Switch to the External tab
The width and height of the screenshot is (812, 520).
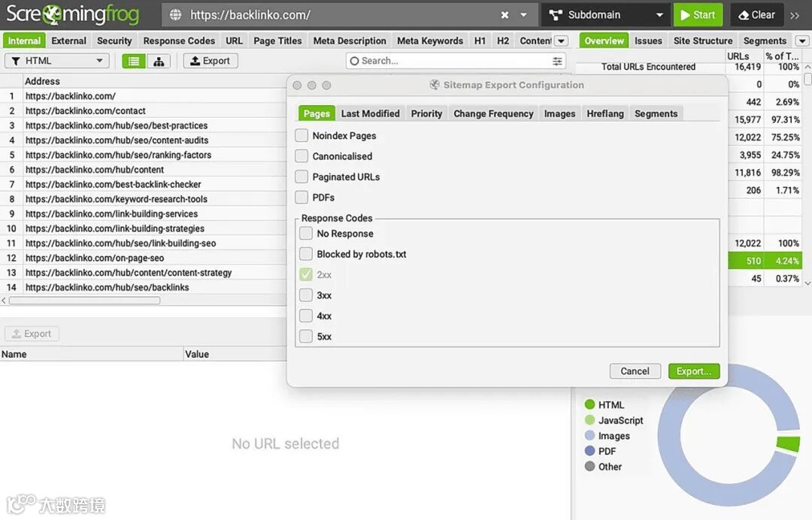(69, 41)
